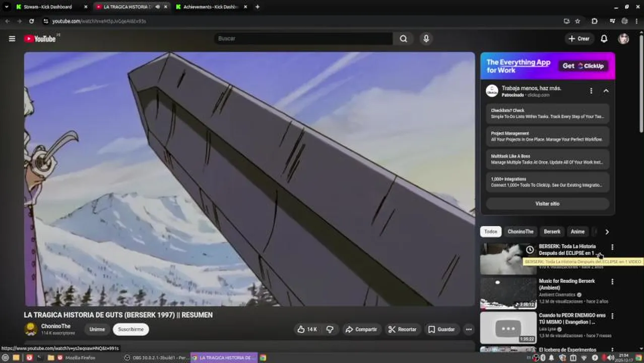Open options for BERSERK Toda La Historia video
Viewport: 644px width, 363px height.
click(x=612, y=247)
